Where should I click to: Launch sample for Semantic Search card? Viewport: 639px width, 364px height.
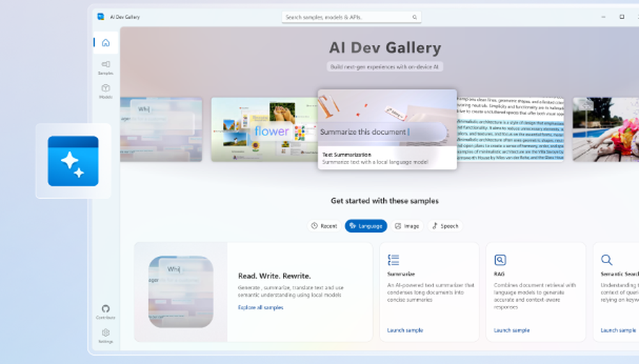(618, 330)
